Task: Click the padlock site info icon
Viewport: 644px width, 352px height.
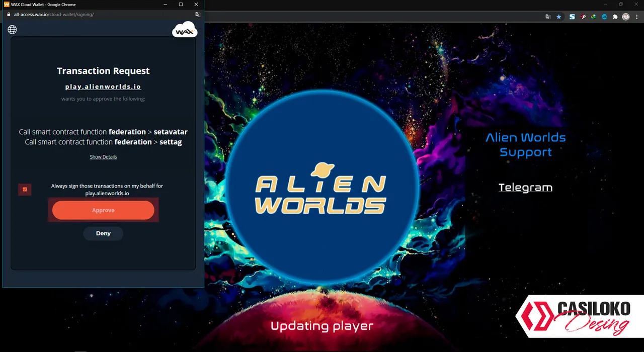Action: coord(9,15)
